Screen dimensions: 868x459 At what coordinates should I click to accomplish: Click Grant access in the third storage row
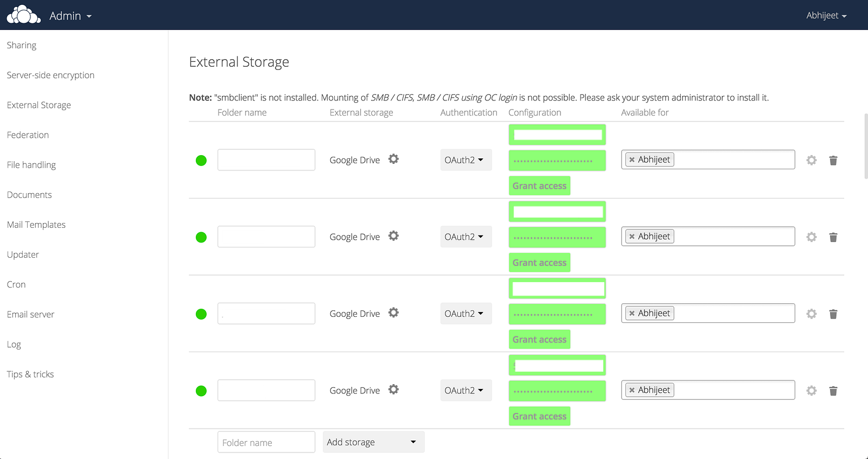tap(540, 340)
